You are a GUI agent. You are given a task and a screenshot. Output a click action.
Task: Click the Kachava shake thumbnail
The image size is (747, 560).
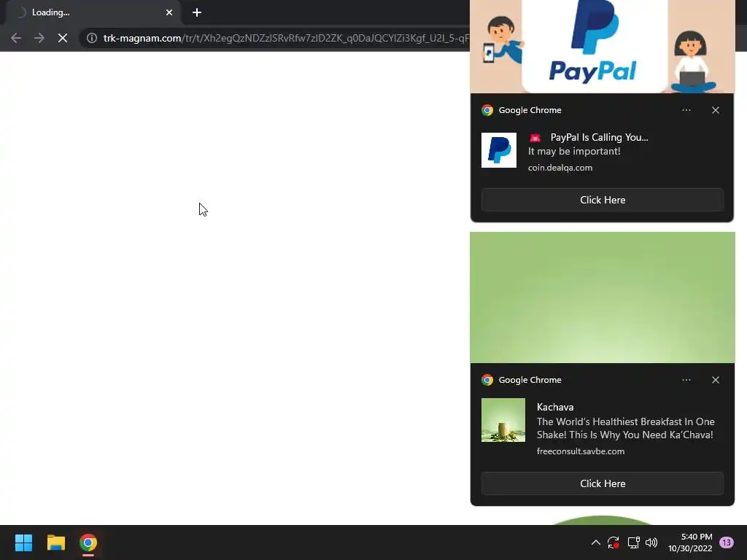pos(503,420)
